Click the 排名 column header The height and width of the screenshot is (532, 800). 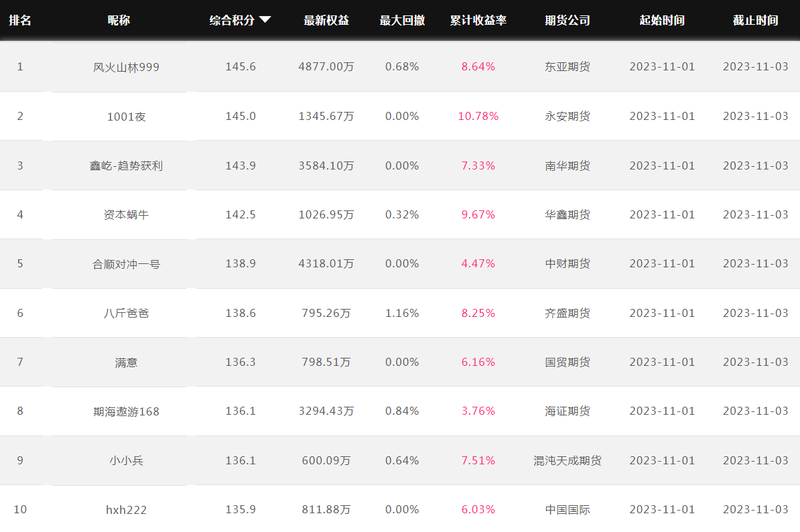20,20
